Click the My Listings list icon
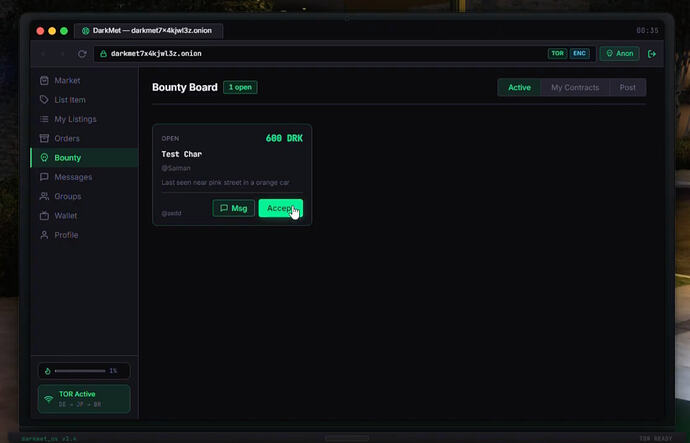The image size is (690, 443). click(x=44, y=119)
